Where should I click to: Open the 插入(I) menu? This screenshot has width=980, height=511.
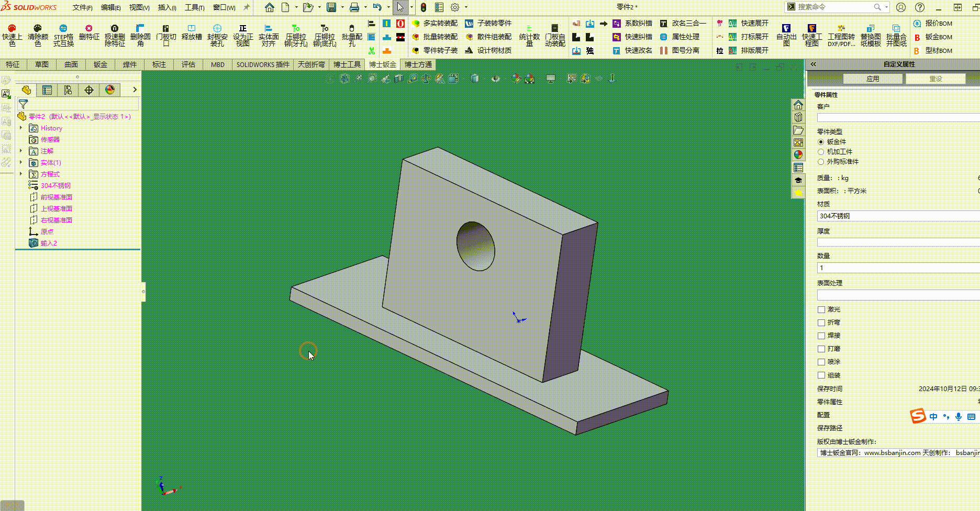(167, 7)
